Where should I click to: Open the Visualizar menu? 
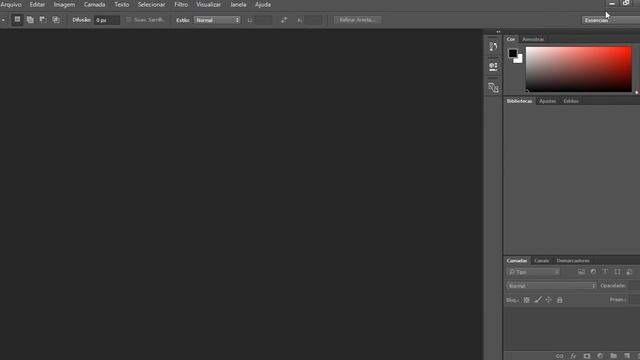tap(209, 4)
